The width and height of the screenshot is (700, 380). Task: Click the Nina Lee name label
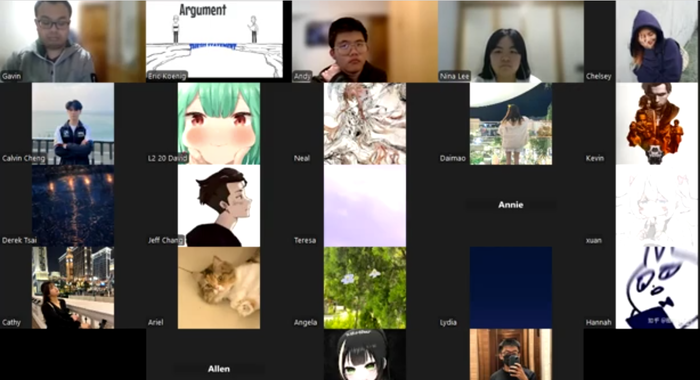(x=454, y=76)
